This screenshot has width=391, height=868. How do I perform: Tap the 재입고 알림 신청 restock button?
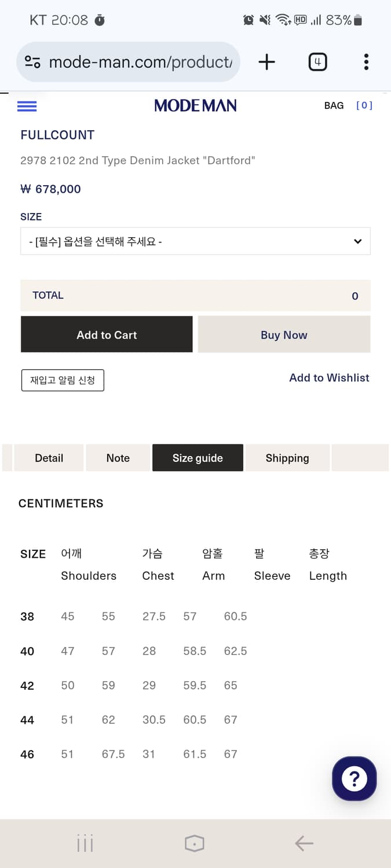click(x=63, y=380)
